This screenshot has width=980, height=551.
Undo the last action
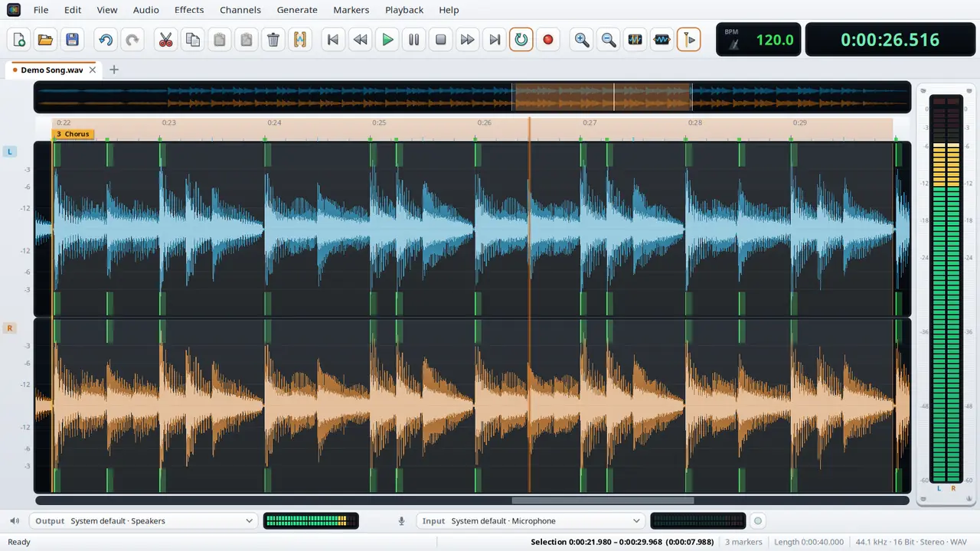[x=106, y=40]
